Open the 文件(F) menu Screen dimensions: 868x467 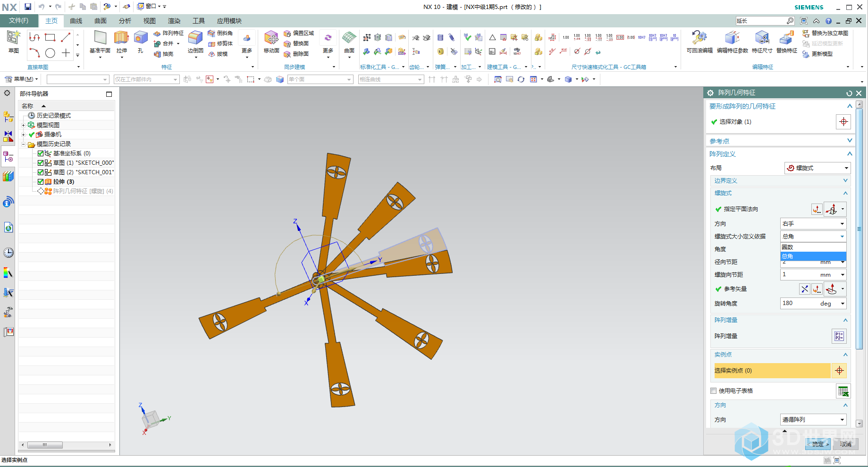(18, 21)
